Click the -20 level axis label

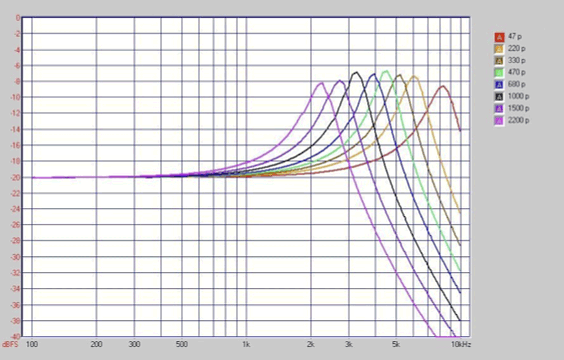[15, 177]
